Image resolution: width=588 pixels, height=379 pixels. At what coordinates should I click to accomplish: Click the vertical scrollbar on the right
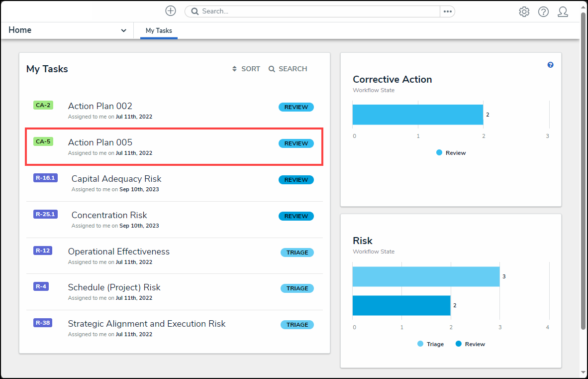(583, 169)
